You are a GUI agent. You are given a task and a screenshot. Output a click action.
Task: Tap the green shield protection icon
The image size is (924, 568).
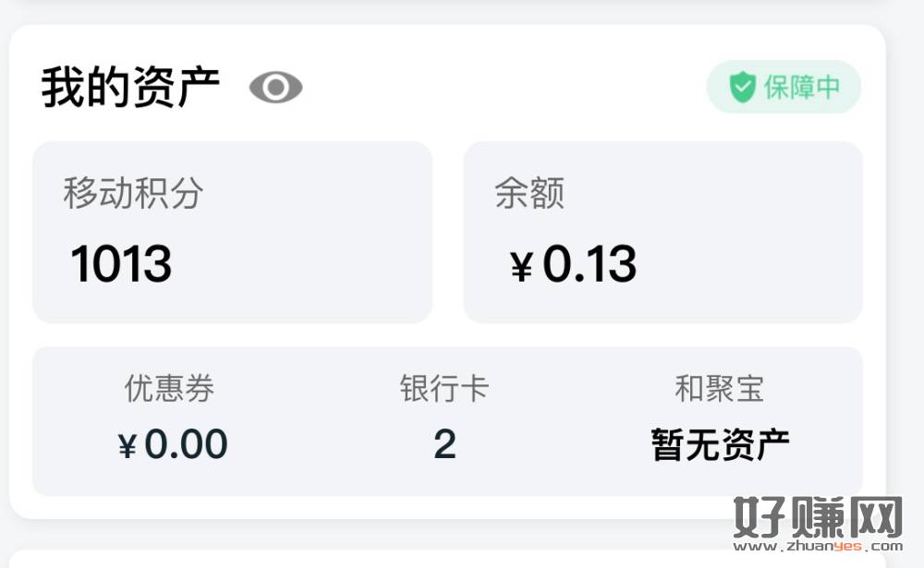[x=742, y=87]
